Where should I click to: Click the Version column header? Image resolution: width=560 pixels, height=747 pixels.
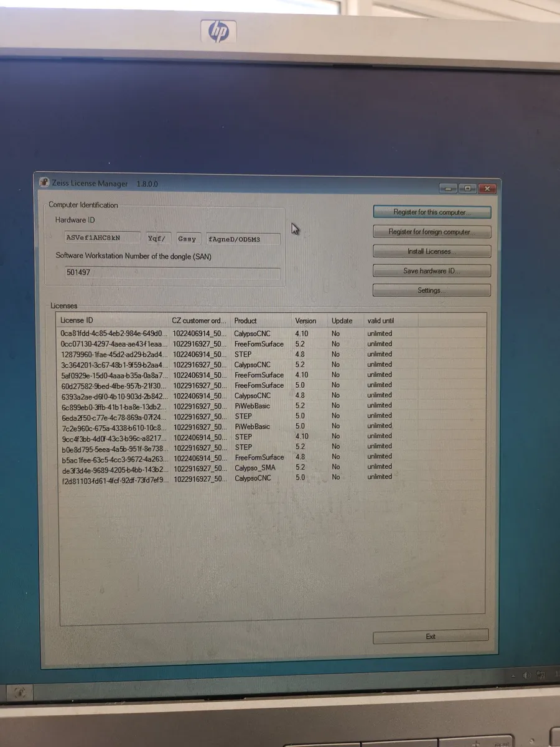click(x=306, y=321)
